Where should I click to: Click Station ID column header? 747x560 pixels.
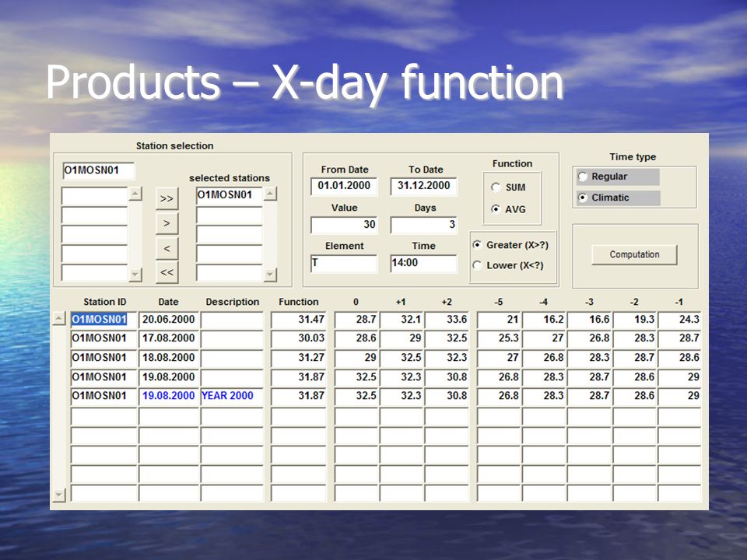pyautogui.click(x=105, y=302)
